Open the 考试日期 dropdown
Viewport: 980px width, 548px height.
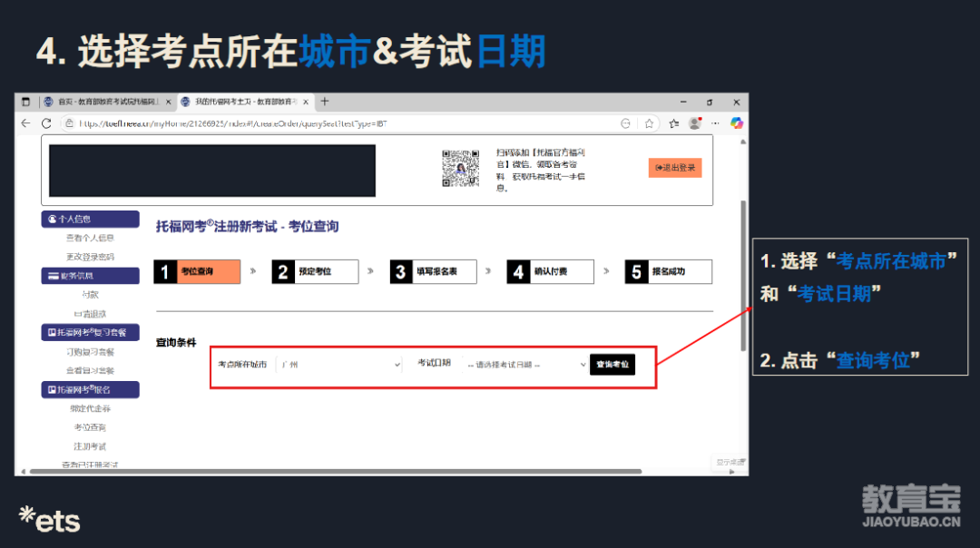click(x=525, y=365)
